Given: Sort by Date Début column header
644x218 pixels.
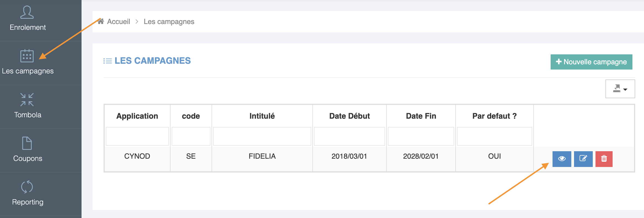Looking at the screenshot, I should tap(349, 116).
